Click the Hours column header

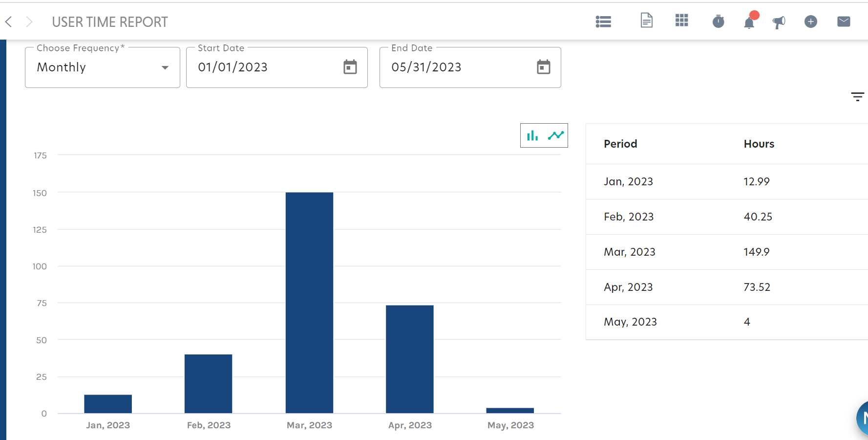point(759,144)
